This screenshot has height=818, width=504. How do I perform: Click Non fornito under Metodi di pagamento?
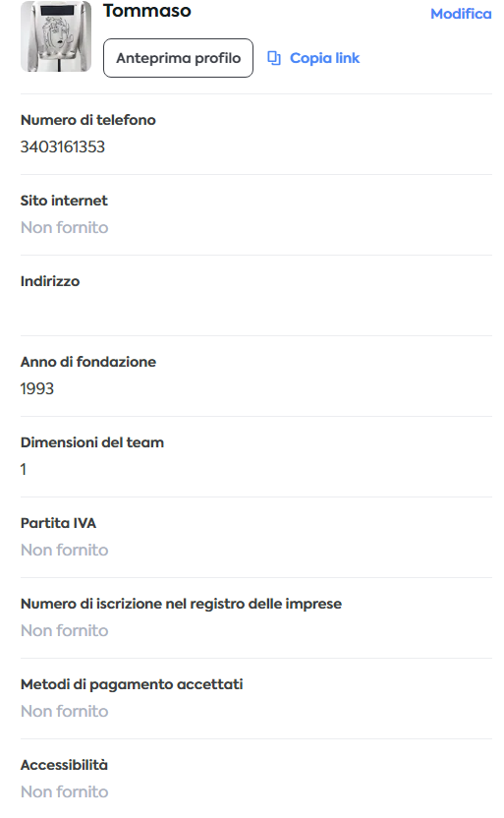(65, 711)
